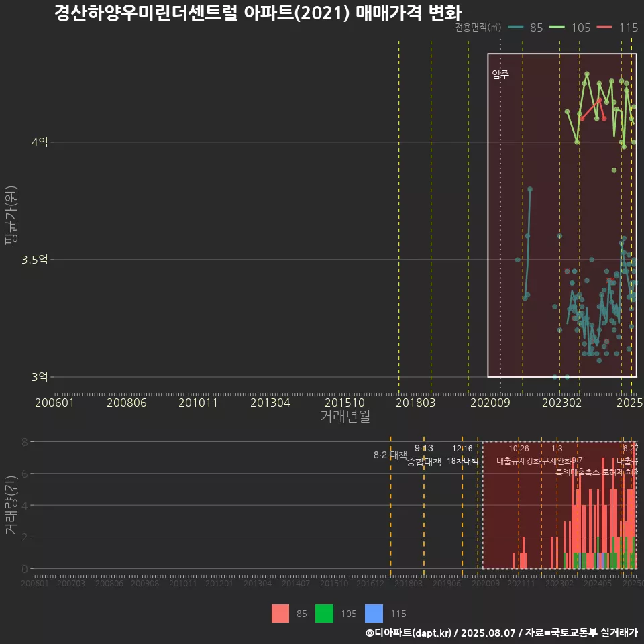Click the green 105 swatch in bottom legend
644x644 pixels.
[324, 614]
